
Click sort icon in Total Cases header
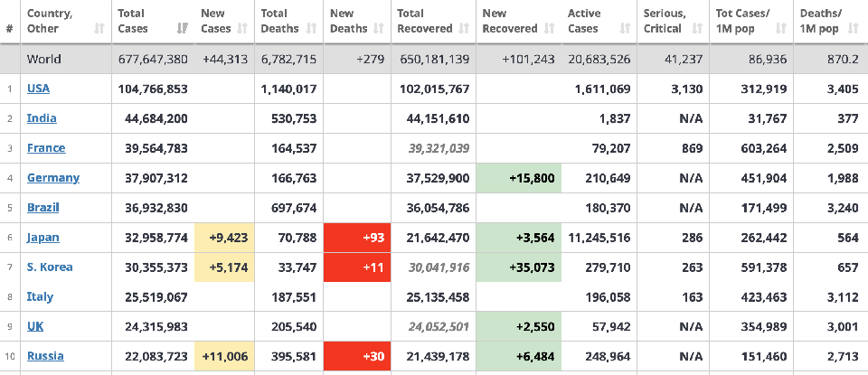[181, 29]
